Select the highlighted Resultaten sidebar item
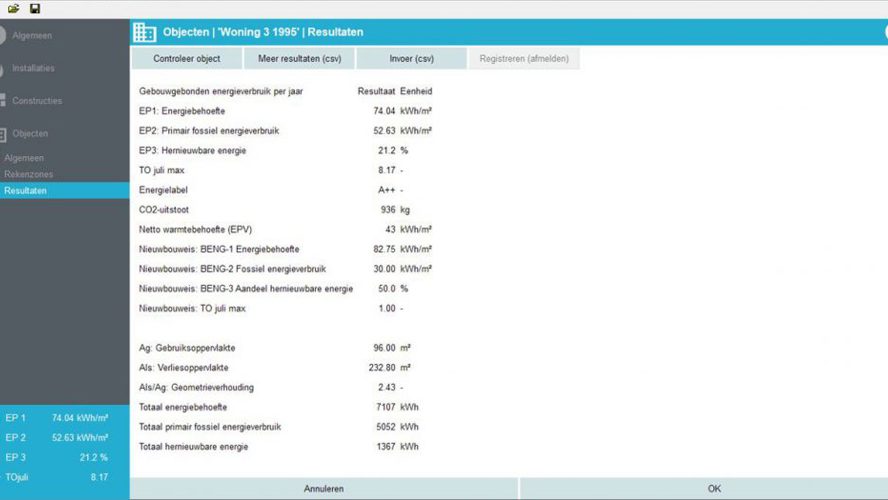 (x=26, y=190)
